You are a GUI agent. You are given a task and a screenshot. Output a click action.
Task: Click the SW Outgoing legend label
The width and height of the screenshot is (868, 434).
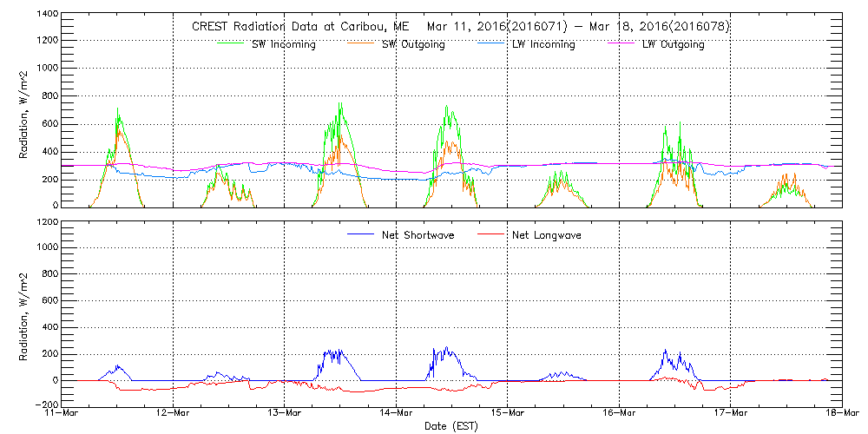pyautogui.click(x=413, y=44)
